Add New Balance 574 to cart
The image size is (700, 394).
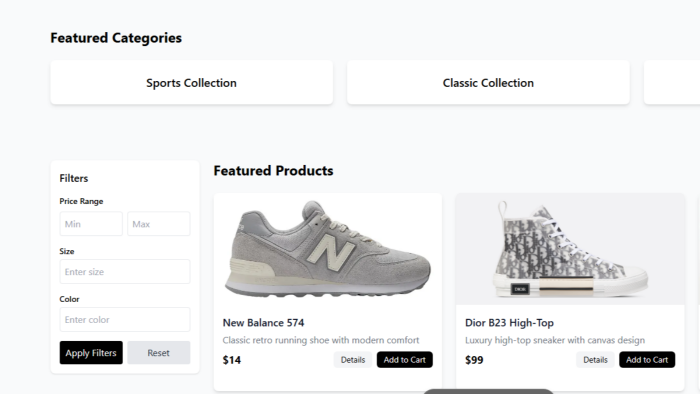404,360
